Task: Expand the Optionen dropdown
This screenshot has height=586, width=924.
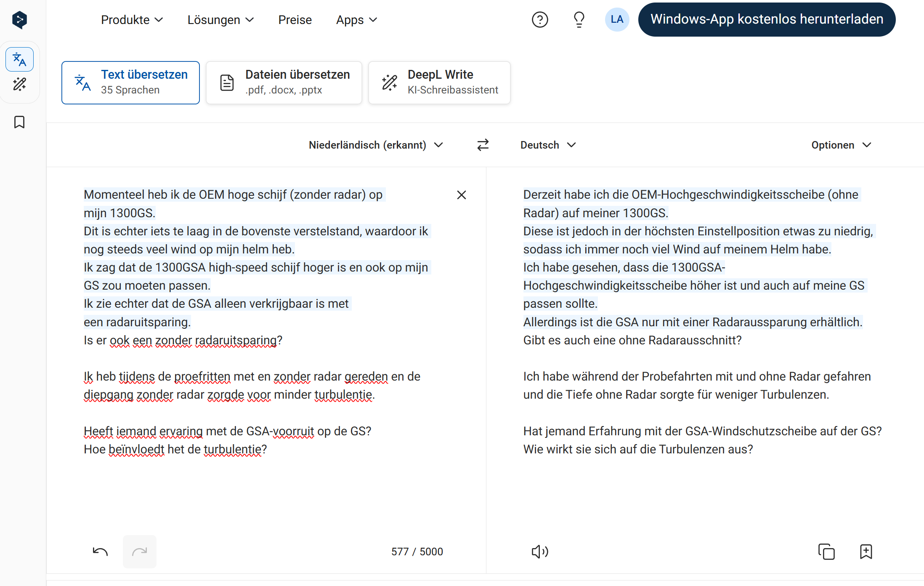Action: pyautogui.click(x=841, y=145)
